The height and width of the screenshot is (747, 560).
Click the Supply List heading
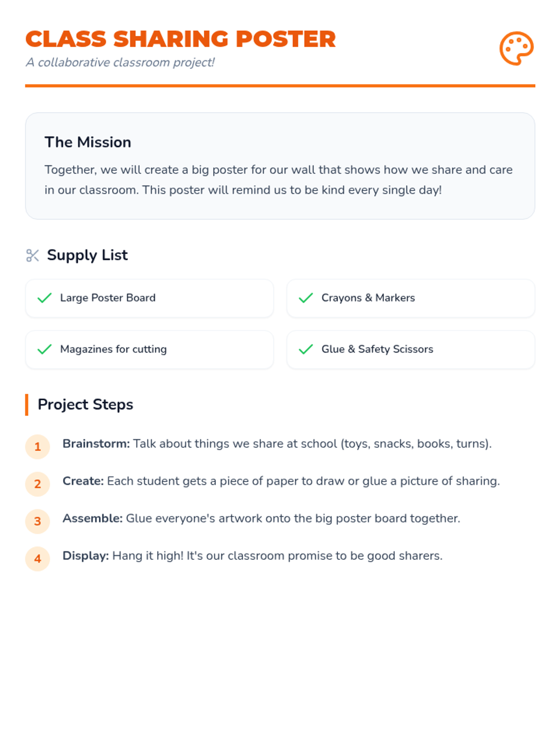click(x=87, y=255)
